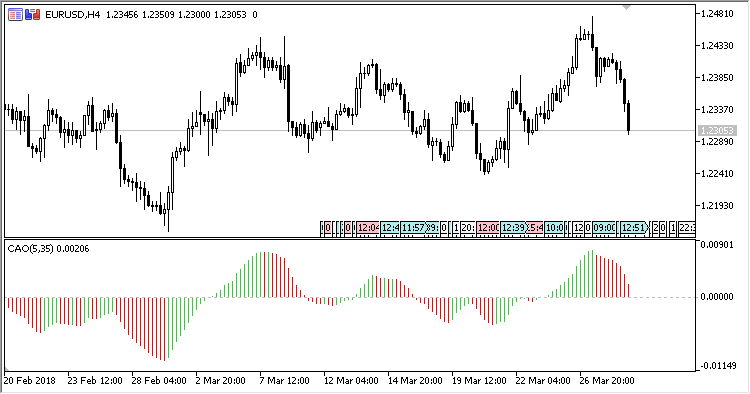
Task: Click the 2 Mar 20:00 date label
Action: tap(221, 381)
